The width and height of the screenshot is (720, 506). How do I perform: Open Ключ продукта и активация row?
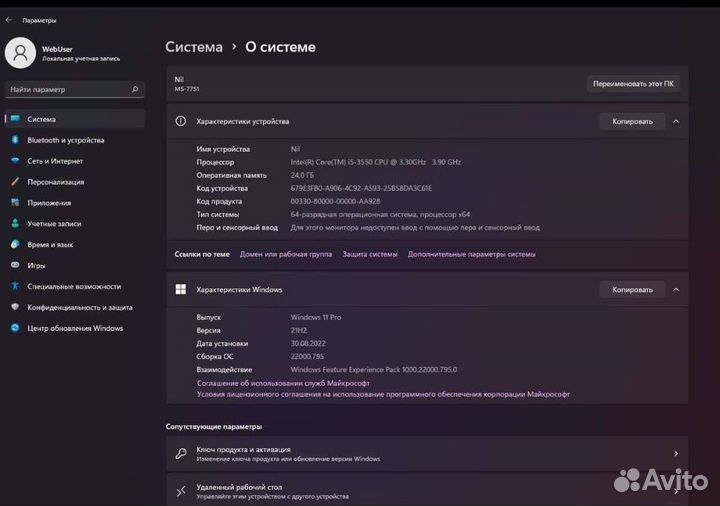click(x=427, y=454)
